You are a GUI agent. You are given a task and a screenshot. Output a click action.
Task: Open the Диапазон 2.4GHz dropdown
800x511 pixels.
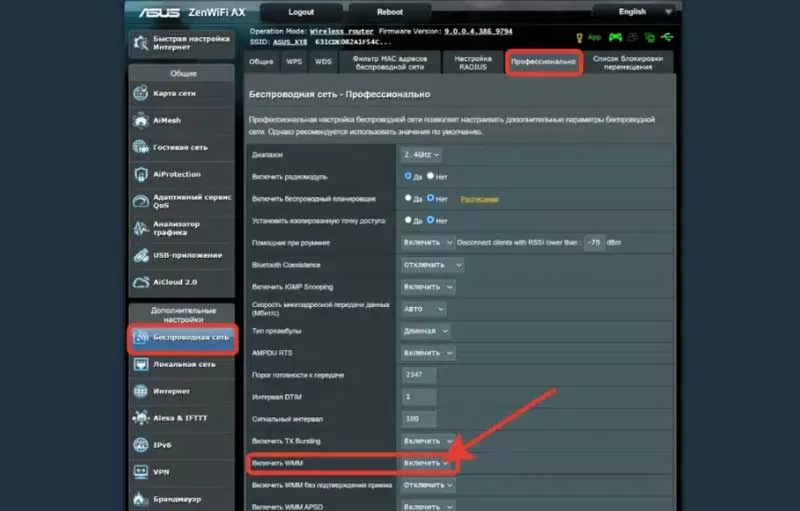(421, 155)
